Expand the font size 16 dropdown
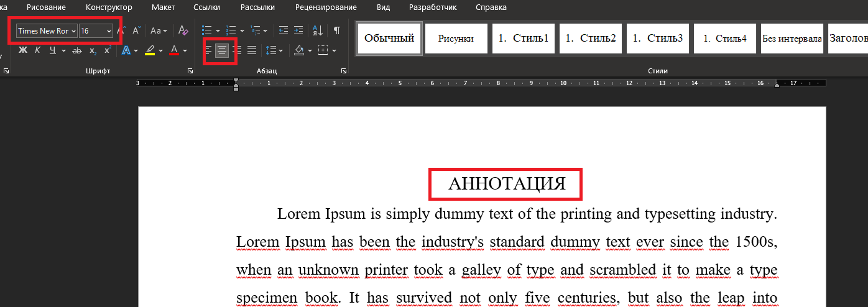The image size is (868, 307). tap(109, 30)
